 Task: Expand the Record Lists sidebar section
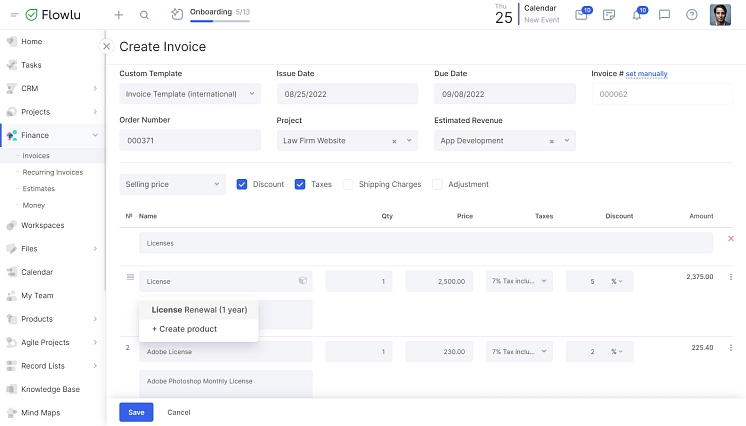click(95, 366)
